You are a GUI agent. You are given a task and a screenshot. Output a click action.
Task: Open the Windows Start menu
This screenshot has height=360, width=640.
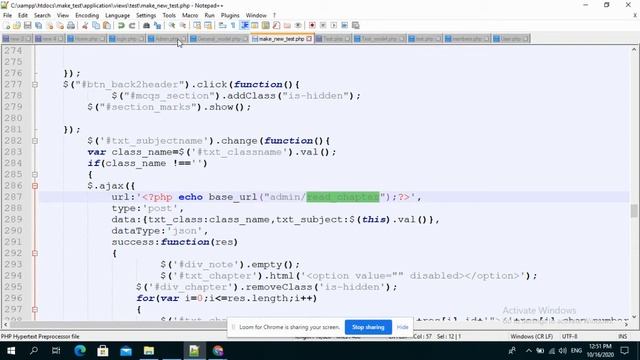11,351
